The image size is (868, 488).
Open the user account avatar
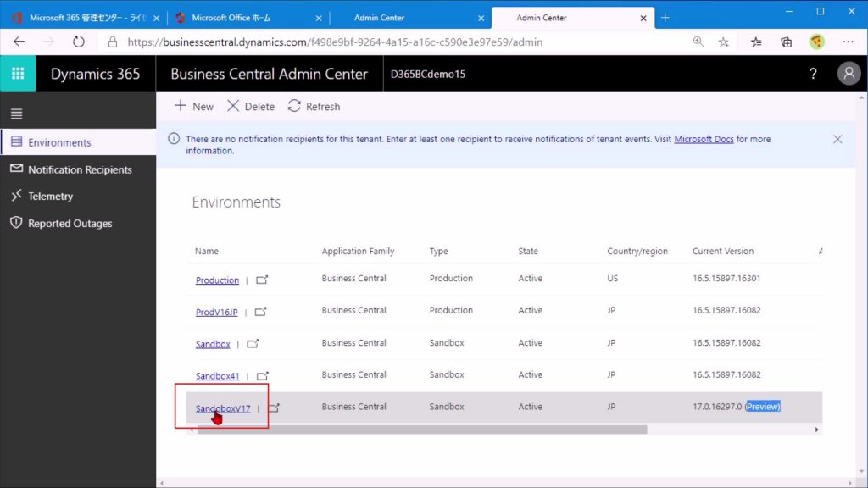(x=849, y=74)
